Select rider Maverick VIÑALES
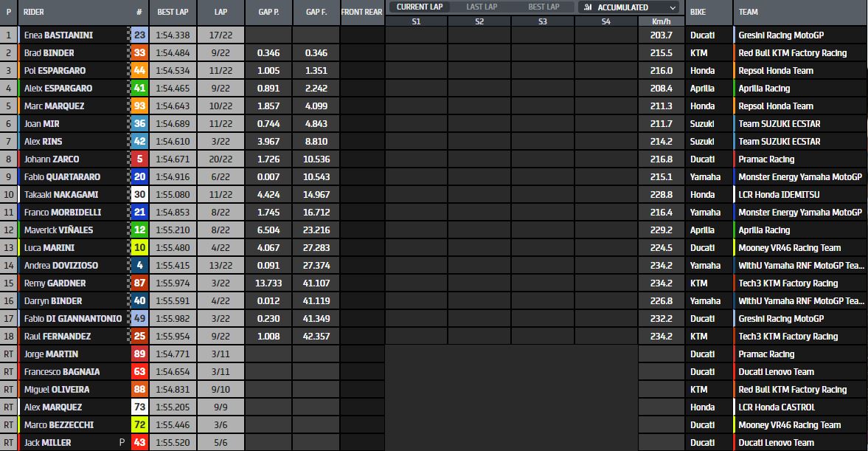Image resolution: width=868 pixels, height=451 pixels. coord(59,230)
